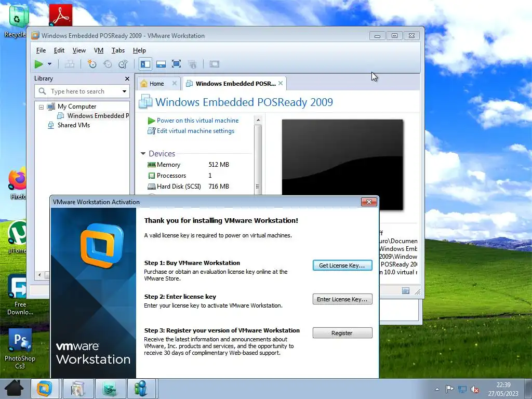The width and height of the screenshot is (532, 399).
Task: Open the Tabs menu
Action: [118, 50]
